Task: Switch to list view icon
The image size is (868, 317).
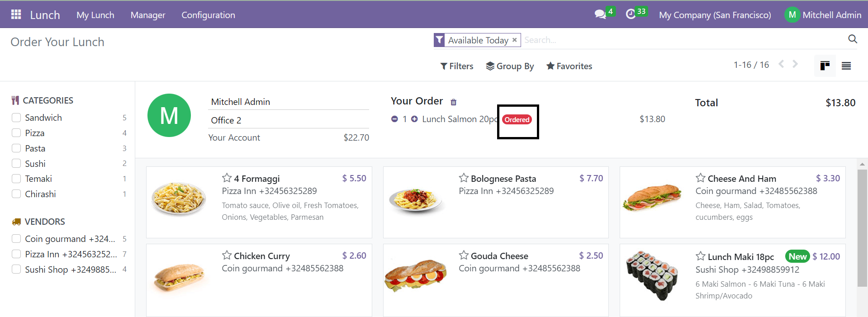Action: [x=846, y=66]
